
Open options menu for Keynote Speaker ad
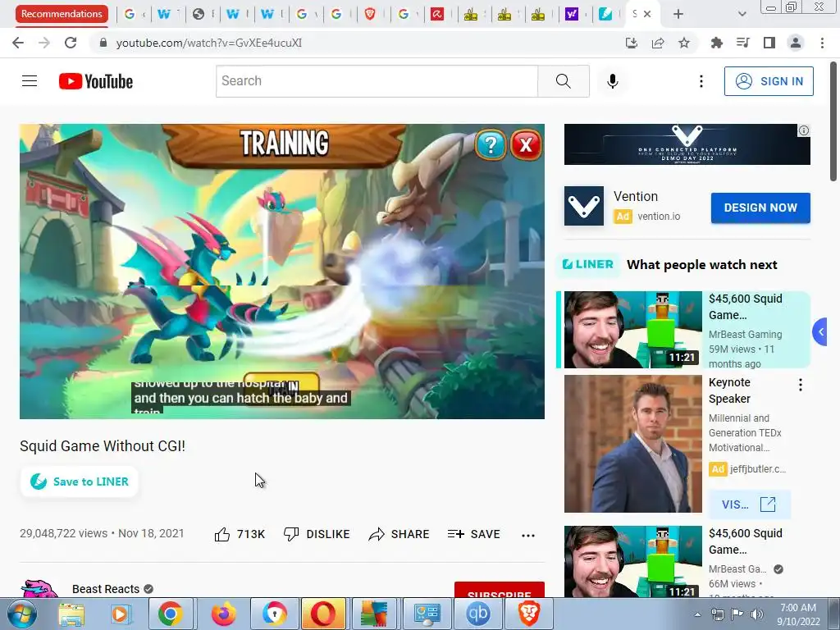point(801,385)
